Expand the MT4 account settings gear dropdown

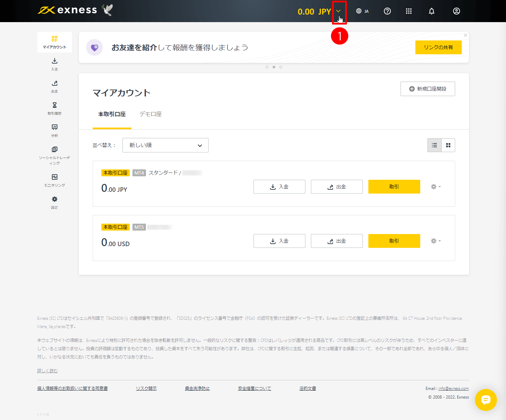435,187
